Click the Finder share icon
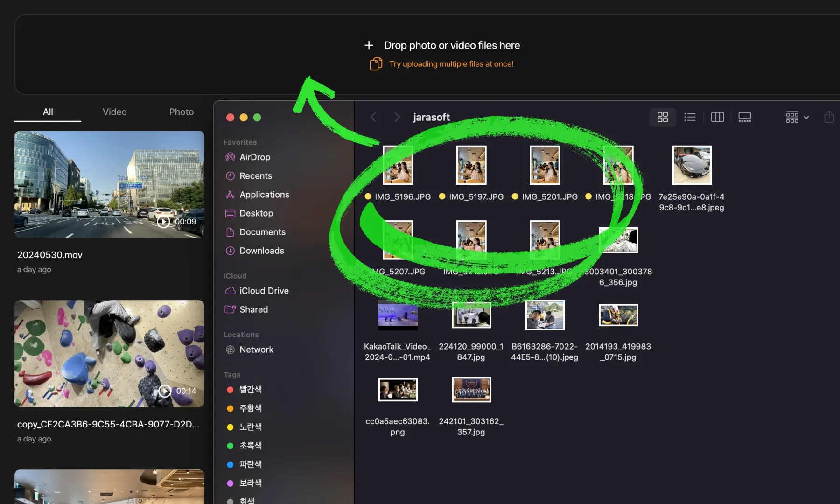This screenshot has width=840, height=504. click(x=829, y=117)
